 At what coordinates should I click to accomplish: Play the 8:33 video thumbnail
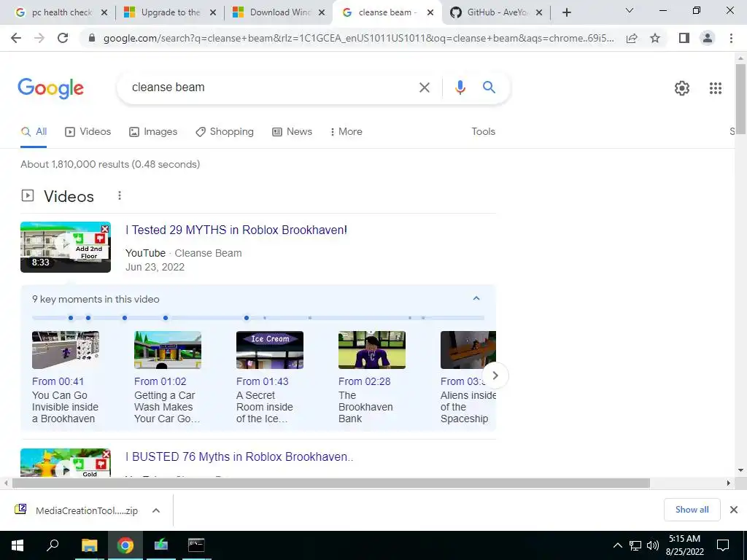tap(66, 247)
